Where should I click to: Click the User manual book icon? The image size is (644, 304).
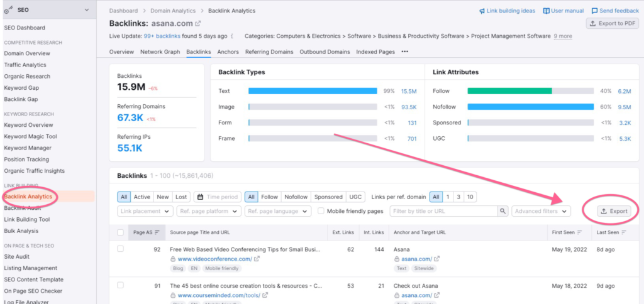(x=547, y=11)
